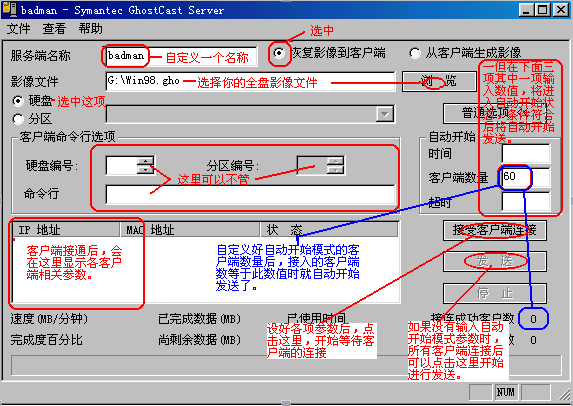This screenshot has height=406, width=573.
Task: Select the 从客户端生成影像 radio button
Action: pyautogui.click(x=415, y=53)
